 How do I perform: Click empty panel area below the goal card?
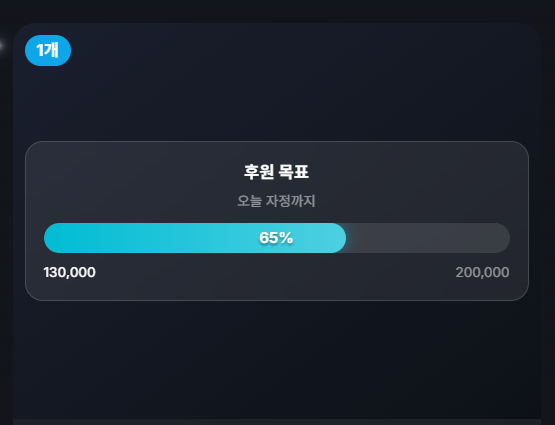pos(276,357)
